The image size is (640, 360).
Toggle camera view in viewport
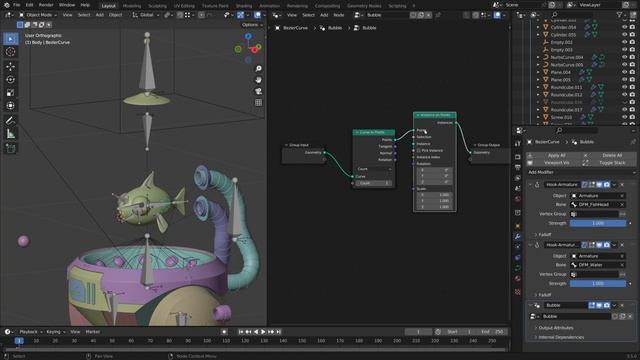pos(258,91)
